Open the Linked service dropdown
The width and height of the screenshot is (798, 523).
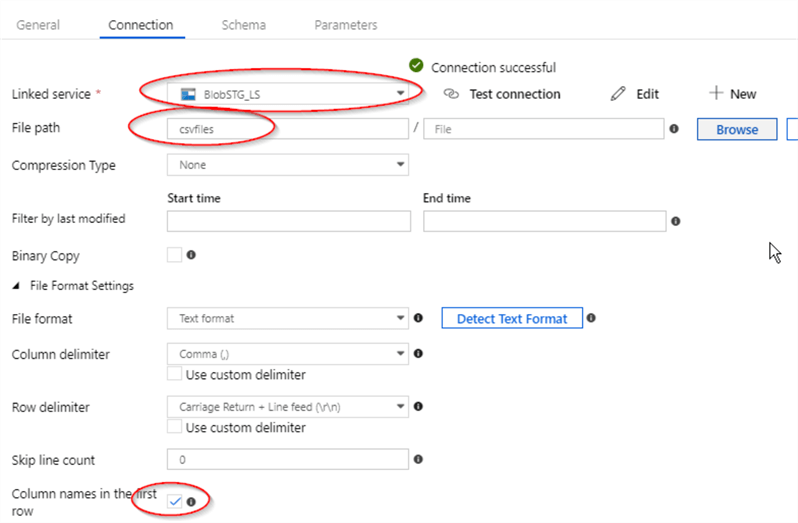pyautogui.click(x=288, y=94)
